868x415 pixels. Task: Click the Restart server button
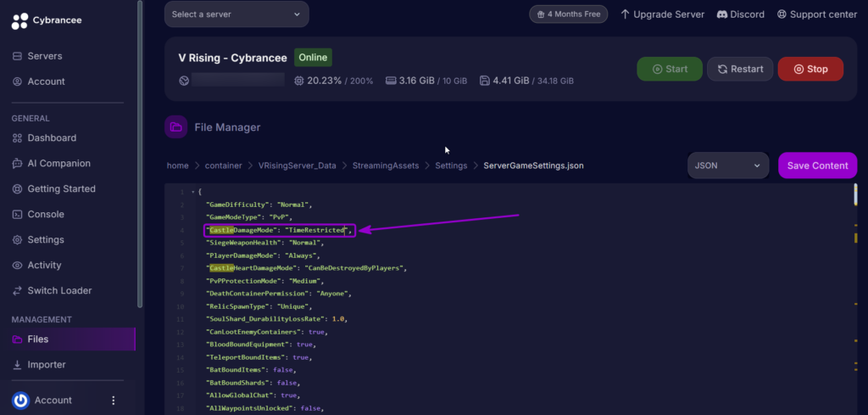[x=740, y=70]
